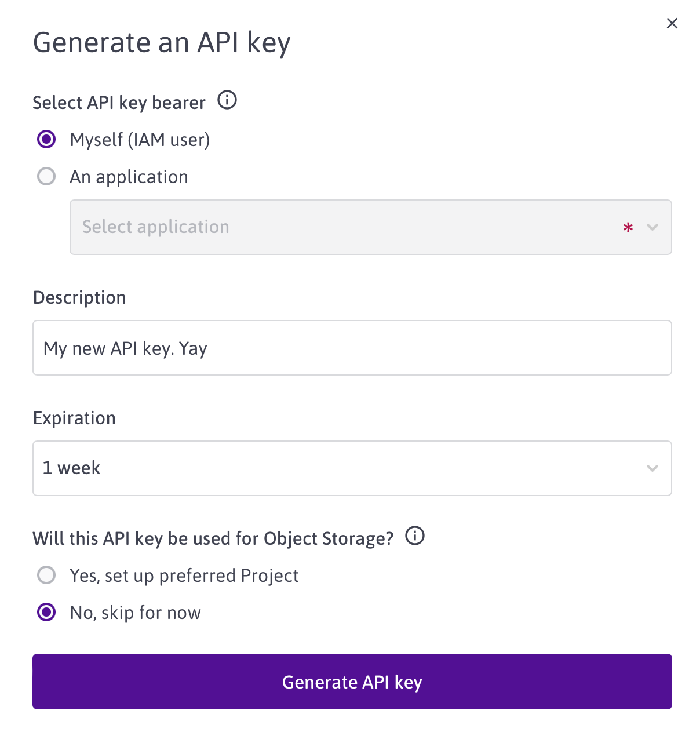Open the Expiration dropdown showing 1 week

click(x=352, y=468)
